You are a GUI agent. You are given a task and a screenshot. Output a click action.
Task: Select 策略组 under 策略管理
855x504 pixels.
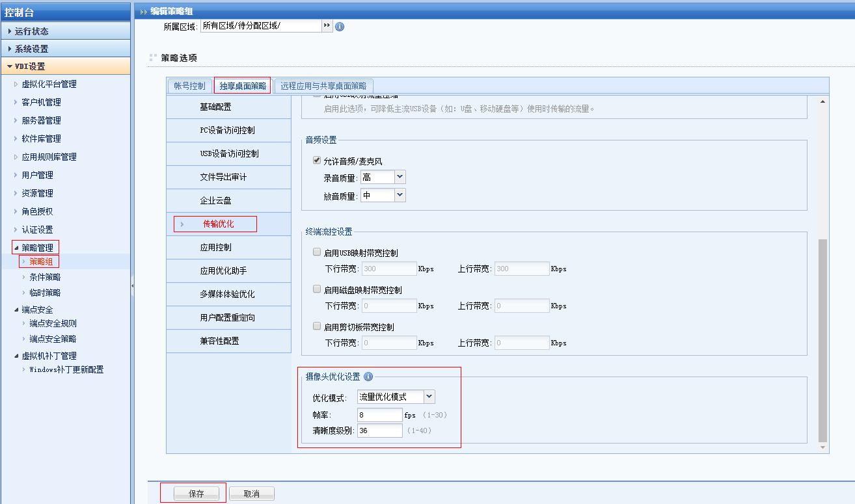pyautogui.click(x=41, y=261)
